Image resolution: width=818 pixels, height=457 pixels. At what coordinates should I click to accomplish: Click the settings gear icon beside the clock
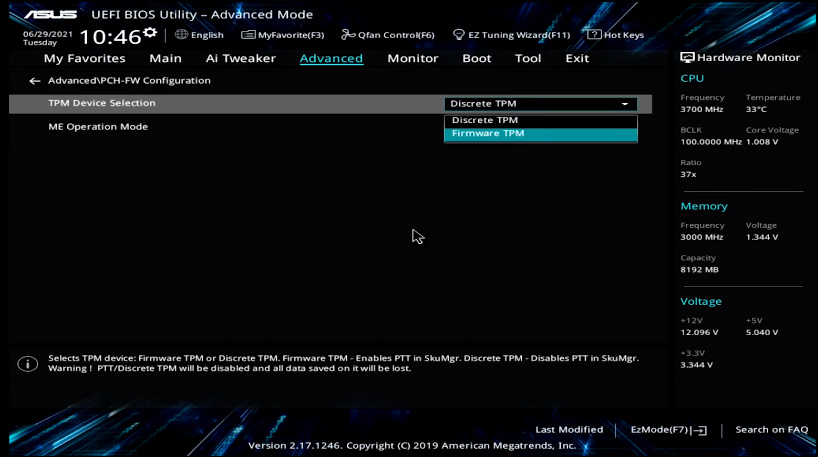(x=150, y=33)
